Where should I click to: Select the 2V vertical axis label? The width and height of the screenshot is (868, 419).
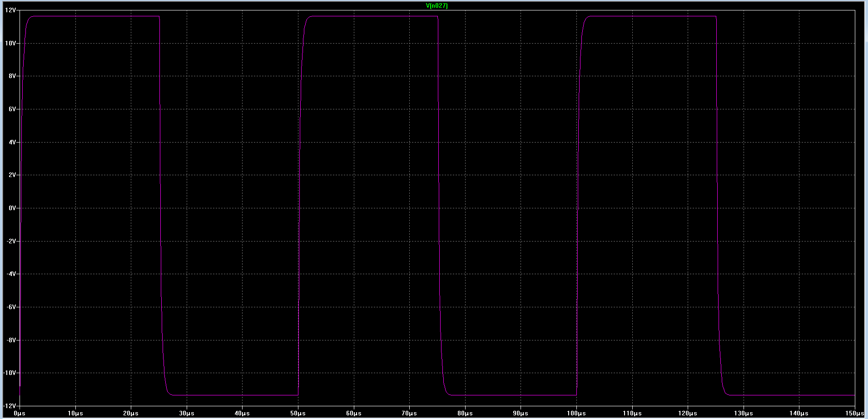[12, 175]
